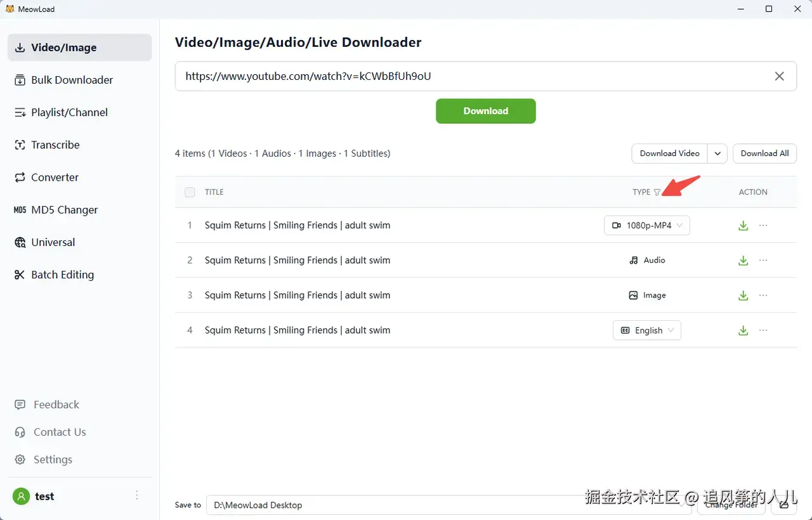Open the save folder icon button
The height and width of the screenshot is (520, 812).
point(784,505)
